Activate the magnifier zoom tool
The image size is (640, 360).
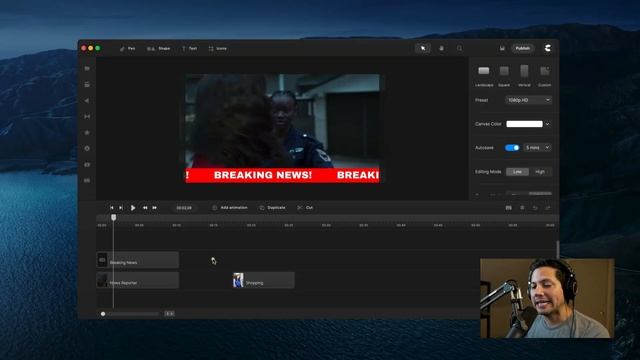(x=460, y=48)
